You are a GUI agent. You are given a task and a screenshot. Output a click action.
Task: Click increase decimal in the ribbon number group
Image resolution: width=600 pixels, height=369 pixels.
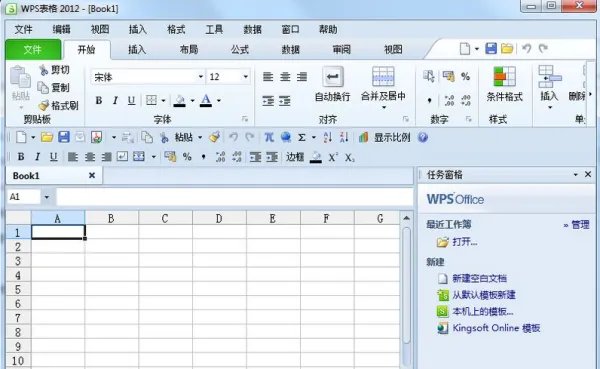point(449,101)
